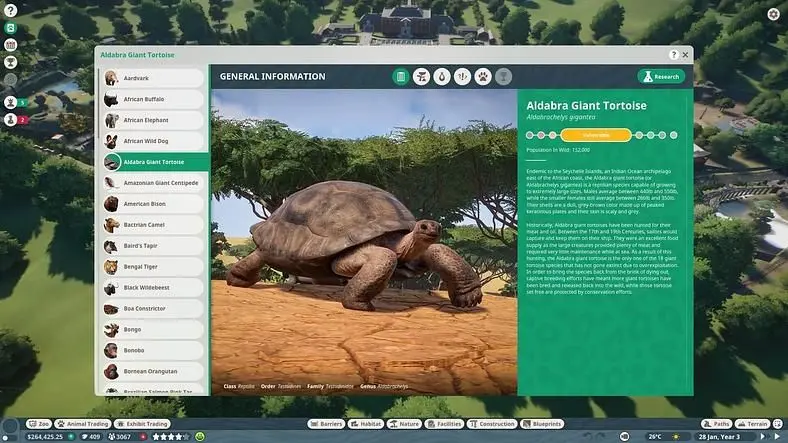The width and height of the screenshot is (788, 443).
Task: Open the Zoo menu in bottom bar
Action: pyautogui.click(x=39, y=424)
